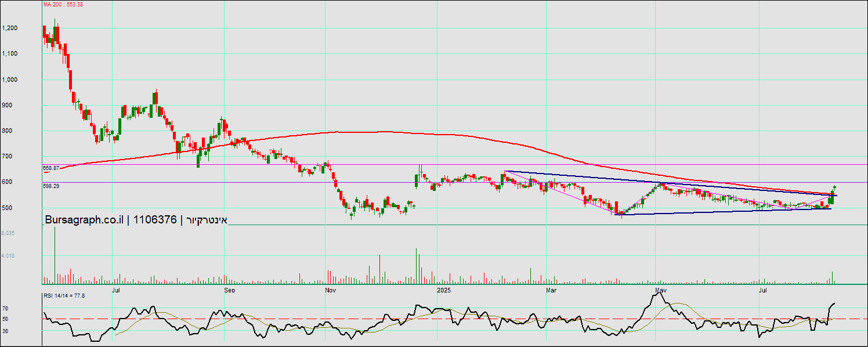The image size is (868, 347).
Task: Select the RSI 70 overbought level label
Action: click(x=5, y=308)
